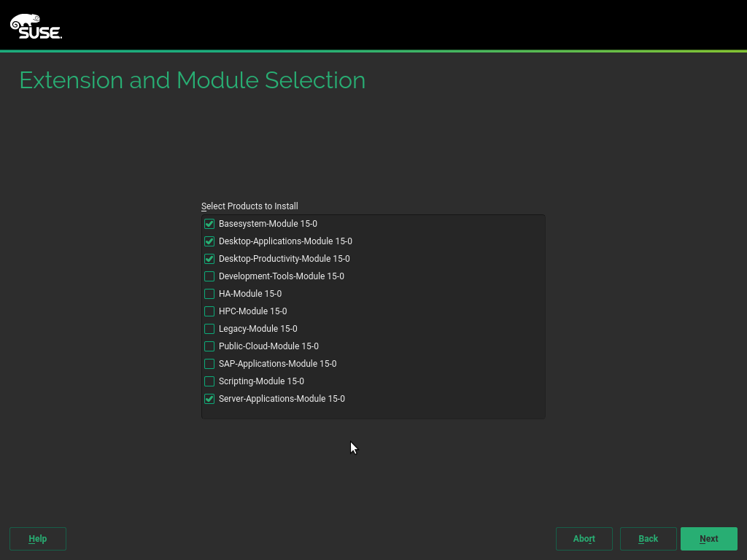Uncheck the Basesystem-Module 15-0 checkbox
747x560 pixels.
tap(209, 224)
